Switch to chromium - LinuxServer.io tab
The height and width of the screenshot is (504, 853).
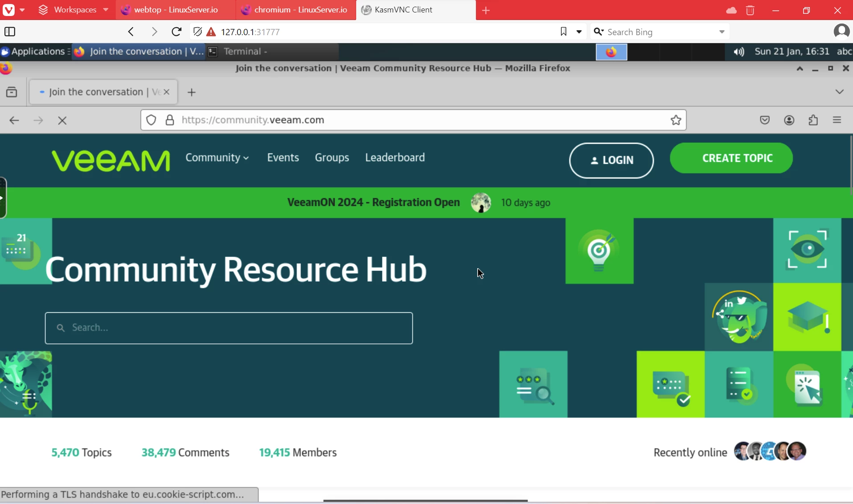pyautogui.click(x=296, y=10)
